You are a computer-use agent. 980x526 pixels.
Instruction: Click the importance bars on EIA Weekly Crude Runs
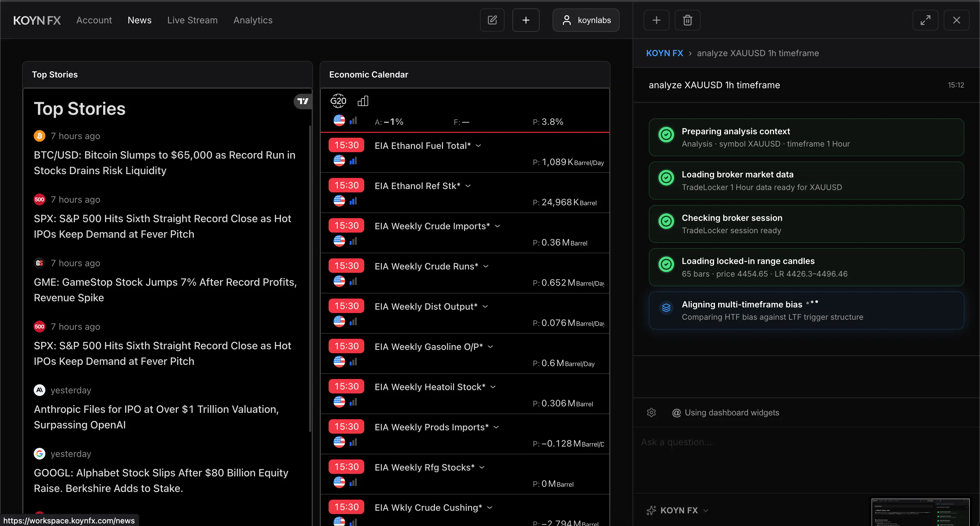354,281
